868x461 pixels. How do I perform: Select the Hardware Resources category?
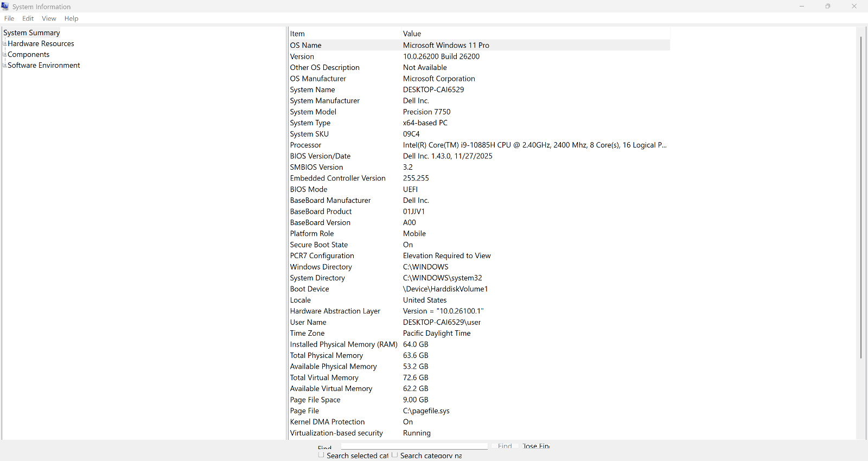tap(41, 43)
